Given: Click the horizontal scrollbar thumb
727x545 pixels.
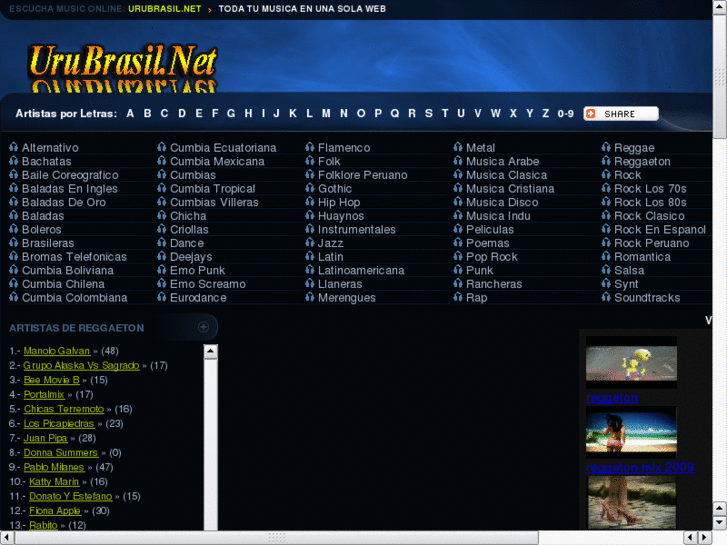Looking at the screenshot, I should [x=276, y=538].
